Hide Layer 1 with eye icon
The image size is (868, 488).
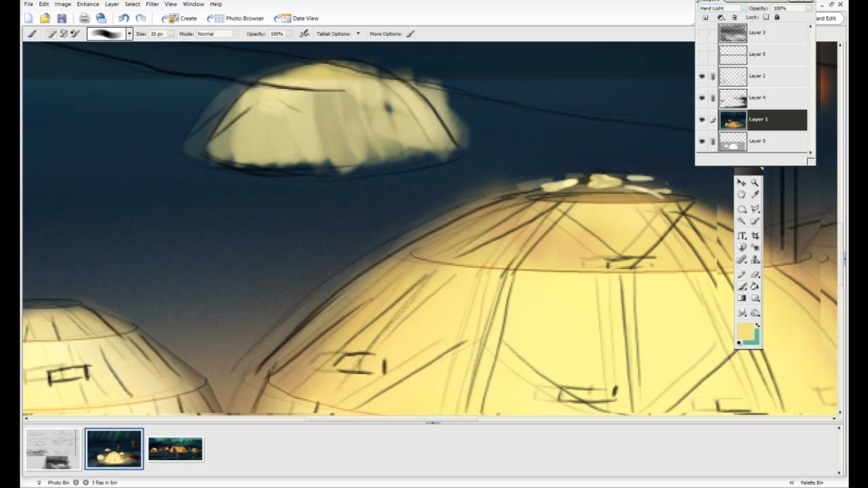click(x=702, y=119)
